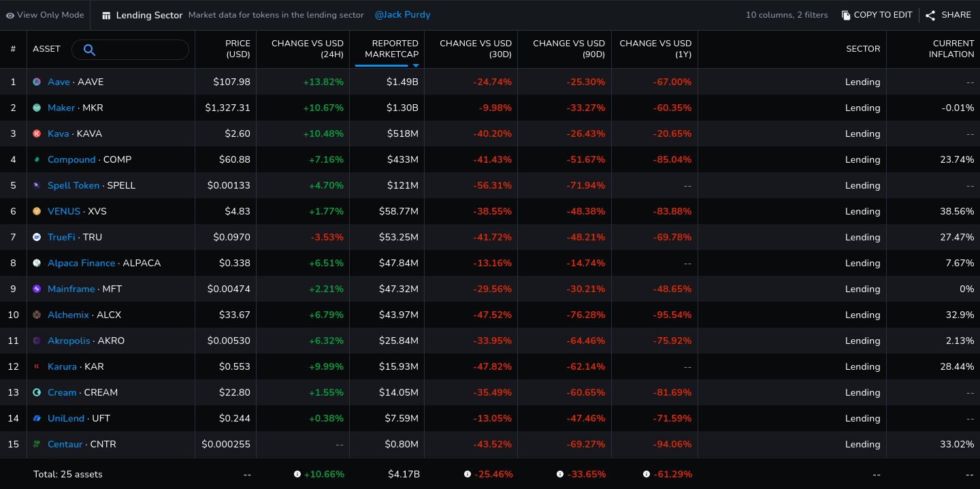Click the Alpaca Finance token logo
Viewport: 980px width, 489px height.
coord(37,263)
